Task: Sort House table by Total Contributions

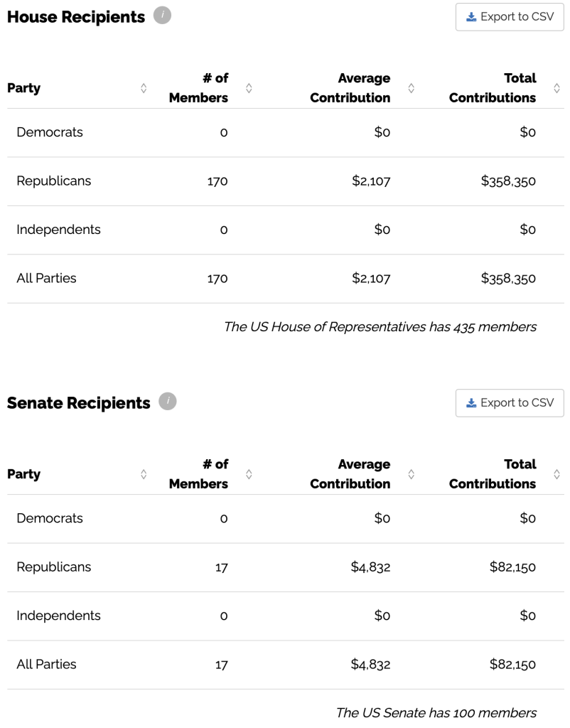Action: pos(556,88)
